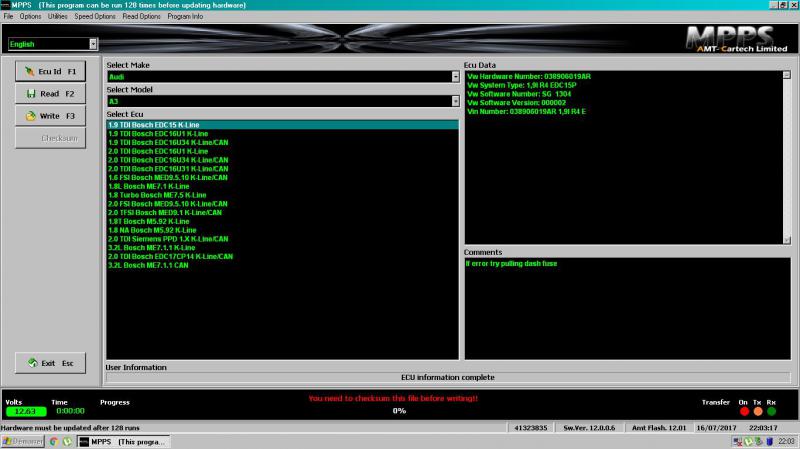This screenshot has width=800, height=449.
Task: Select 3.2L Bosch ME7.1.1 CAN
Action: pyautogui.click(x=283, y=265)
